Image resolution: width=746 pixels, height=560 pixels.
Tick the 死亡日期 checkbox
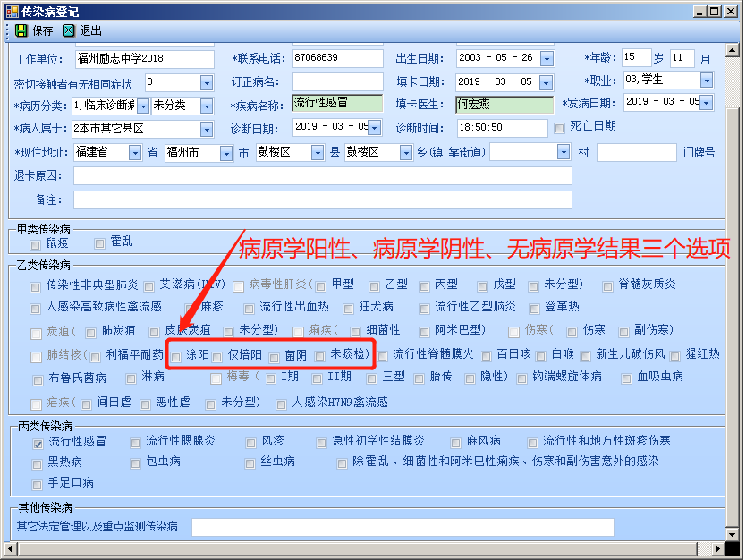pyautogui.click(x=560, y=128)
